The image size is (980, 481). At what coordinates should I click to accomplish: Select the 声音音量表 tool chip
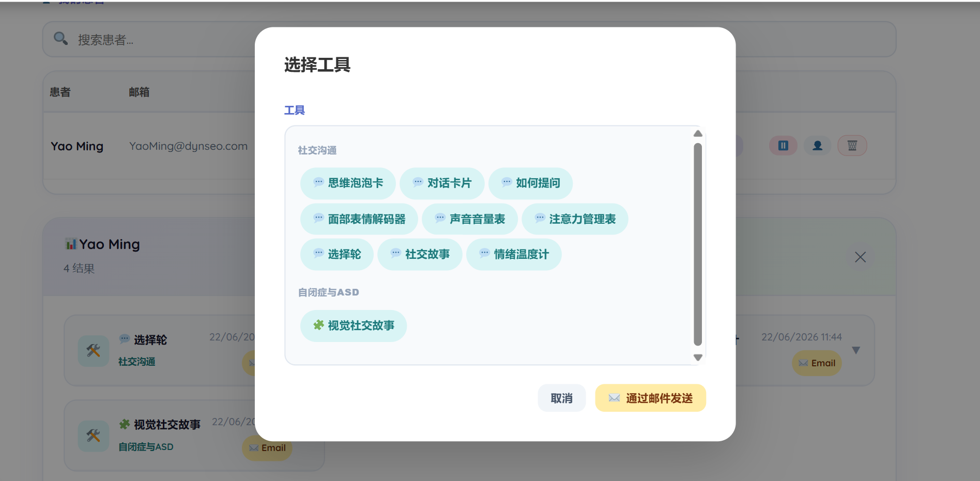(x=470, y=219)
